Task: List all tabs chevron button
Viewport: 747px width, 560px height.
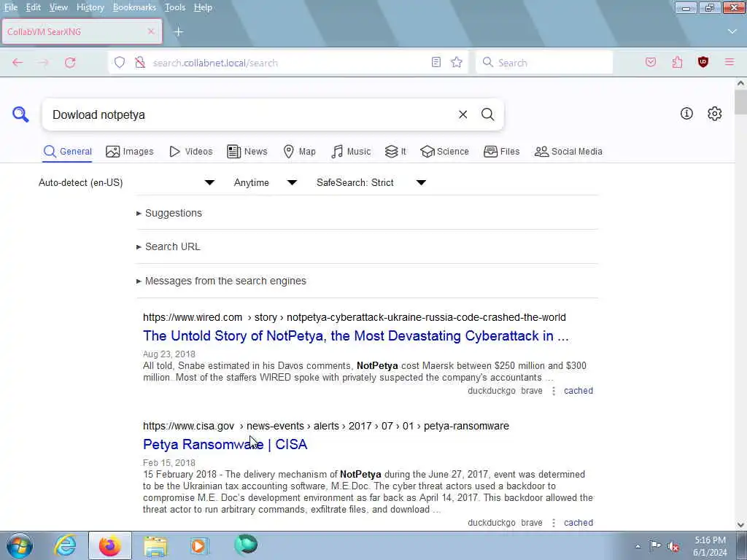Action: pos(732,31)
